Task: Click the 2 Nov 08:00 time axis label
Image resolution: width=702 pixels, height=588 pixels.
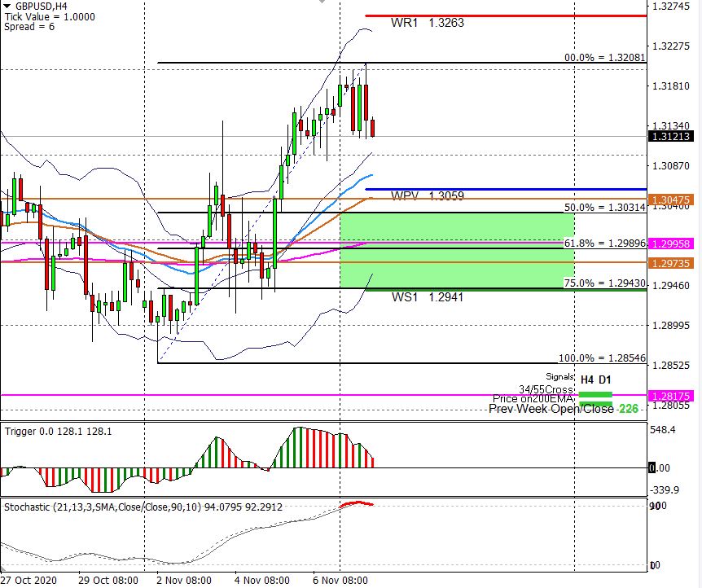Action: tap(183, 581)
